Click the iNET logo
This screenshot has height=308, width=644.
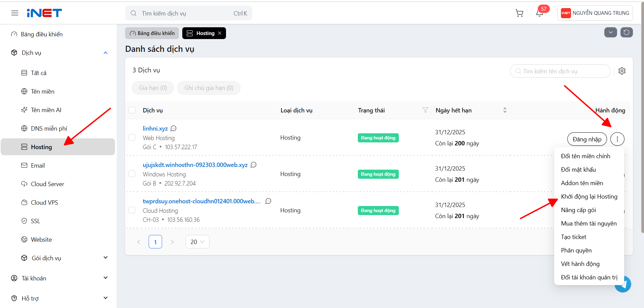(44, 13)
